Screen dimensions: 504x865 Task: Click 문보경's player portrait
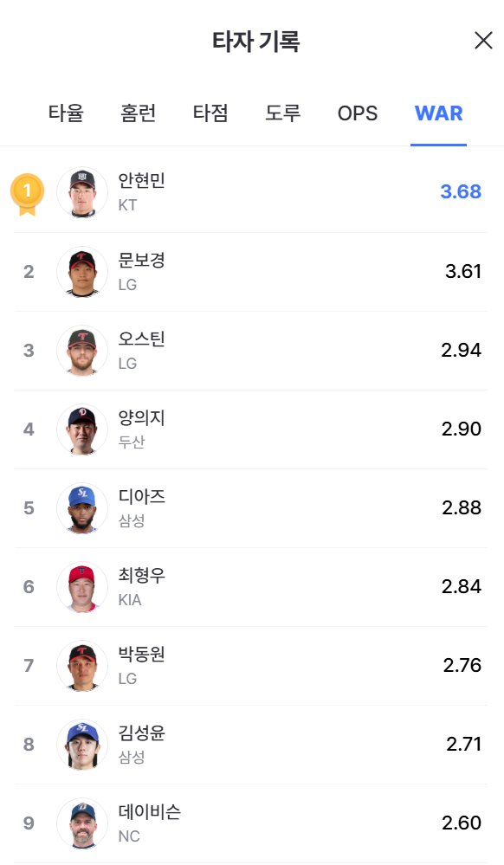point(81,270)
